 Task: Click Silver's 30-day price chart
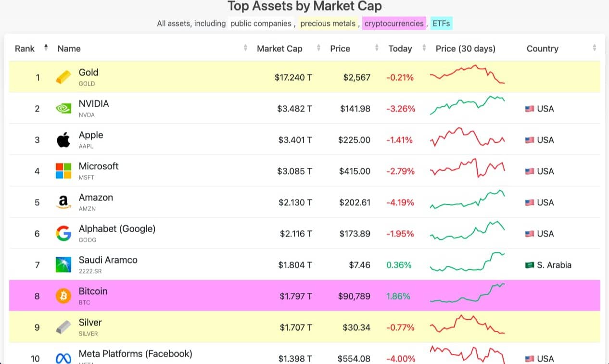pyautogui.click(x=467, y=325)
